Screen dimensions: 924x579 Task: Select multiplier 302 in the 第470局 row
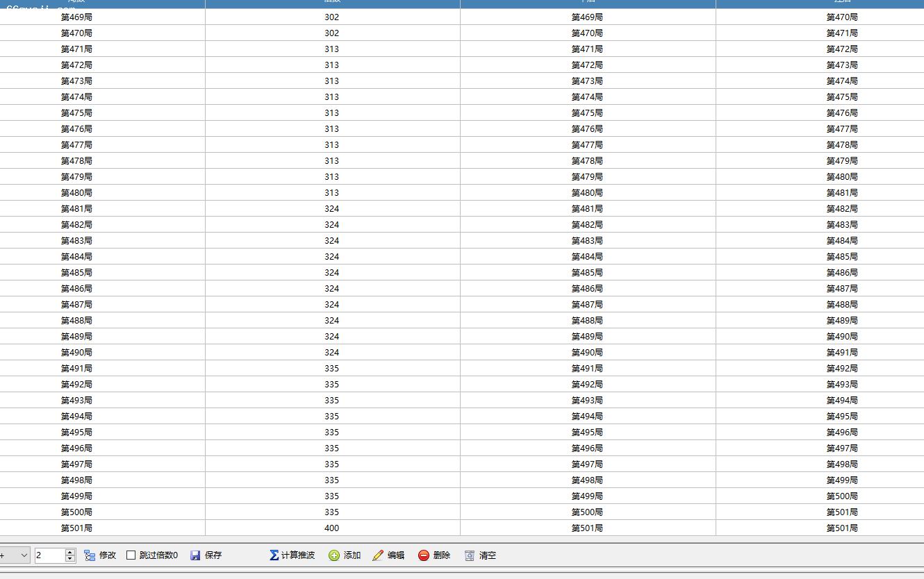click(332, 33)
